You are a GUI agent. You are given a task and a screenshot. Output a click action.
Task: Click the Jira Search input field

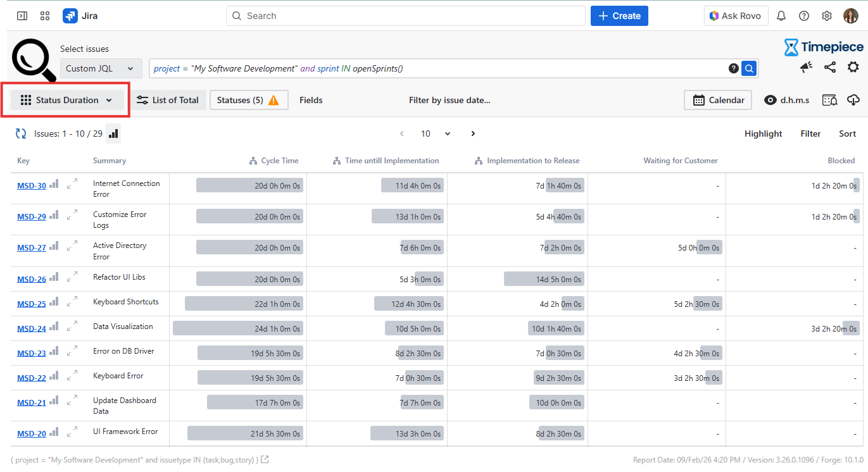click(x=405, y=16)
